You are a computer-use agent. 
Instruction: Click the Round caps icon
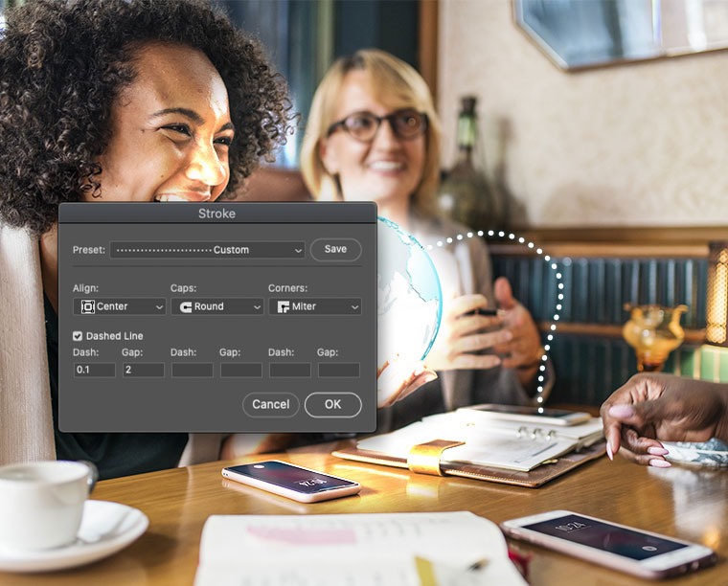186,307
